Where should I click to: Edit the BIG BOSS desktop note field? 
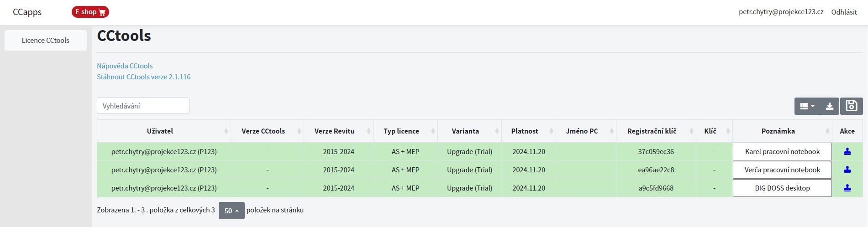coord(782,188)
